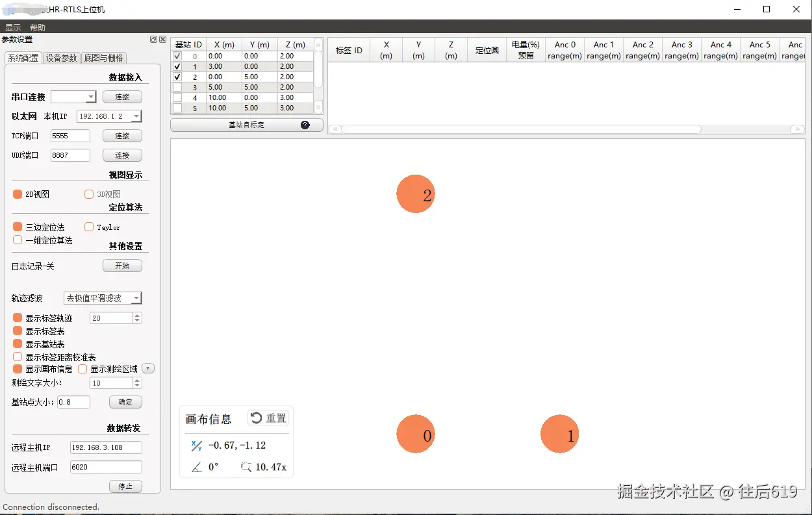Open the 串口连接 serial port dropdown
The width and height of the screenshot is (812, 515).
73,97
